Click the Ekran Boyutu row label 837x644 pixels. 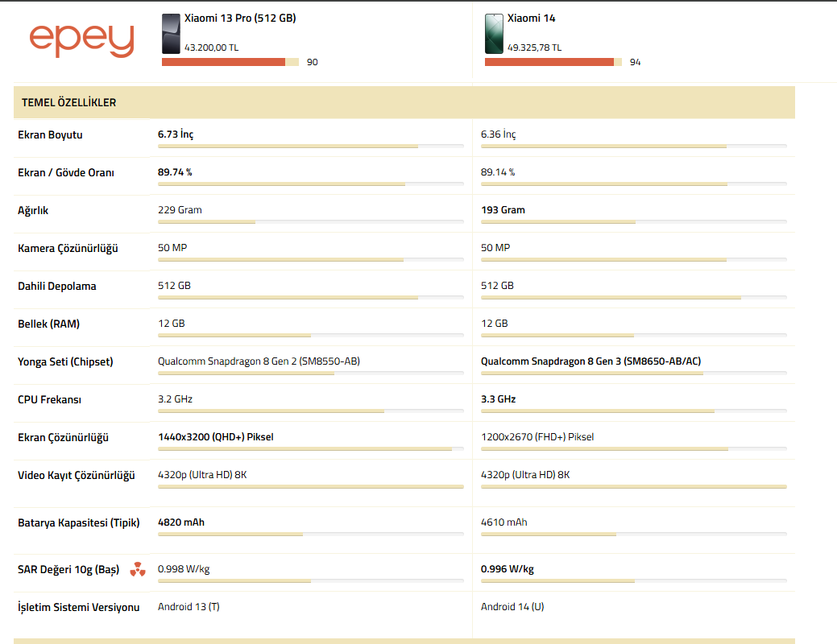click(x=50, y=135)
